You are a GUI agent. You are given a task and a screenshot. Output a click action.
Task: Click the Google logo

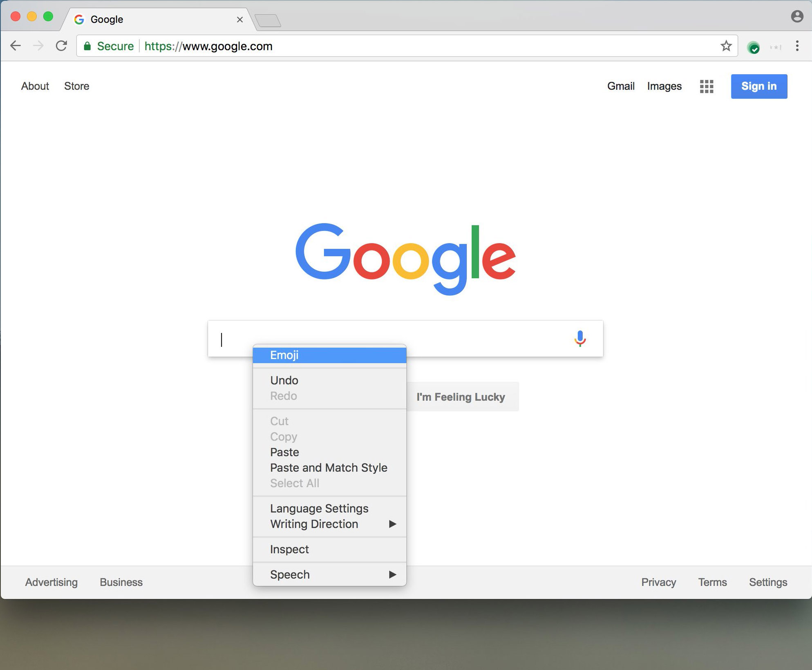(405, 259)
